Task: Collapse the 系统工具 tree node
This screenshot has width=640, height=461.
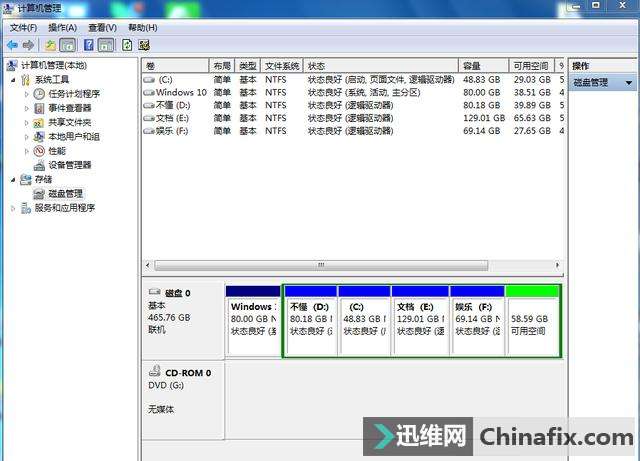Action: click(x=13, y=80)
